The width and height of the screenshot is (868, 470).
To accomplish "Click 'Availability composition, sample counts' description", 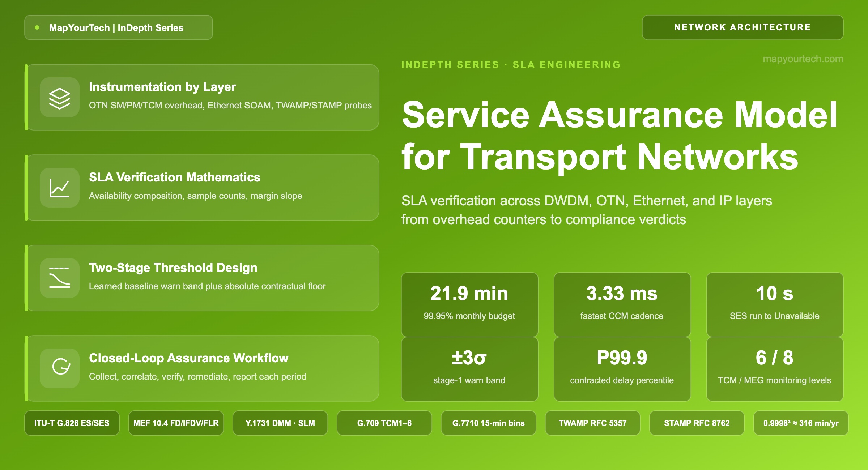I will pyautogui.click(x=196, y=196).
